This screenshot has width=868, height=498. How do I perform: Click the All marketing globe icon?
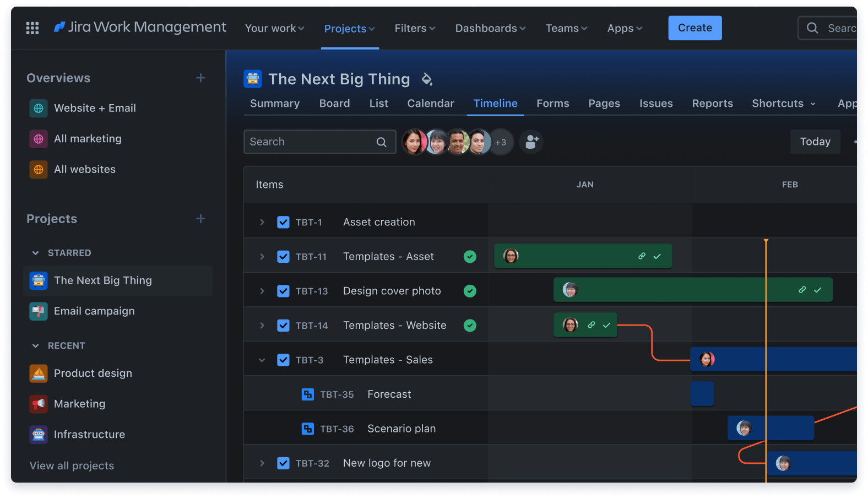point(39,139)
